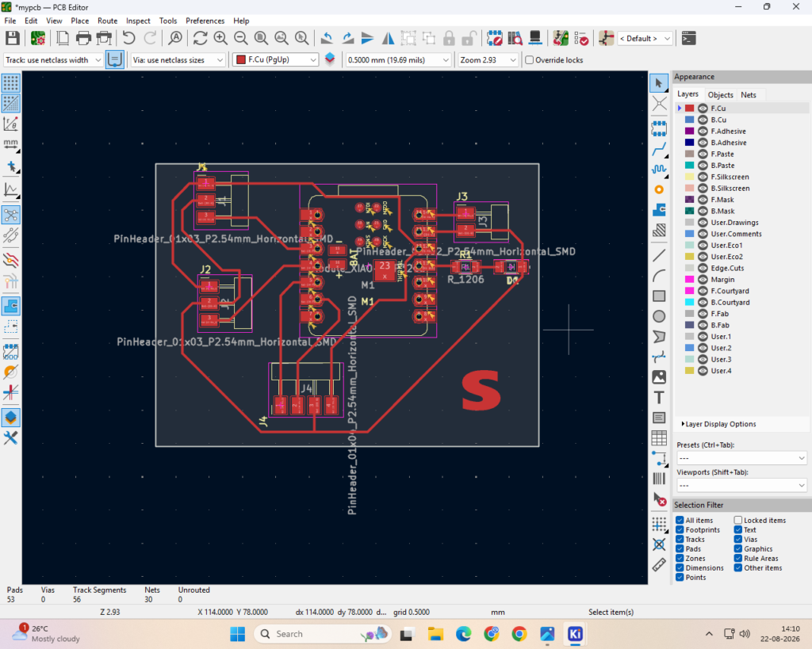Open the Viewports dropdown

(741, 486)
